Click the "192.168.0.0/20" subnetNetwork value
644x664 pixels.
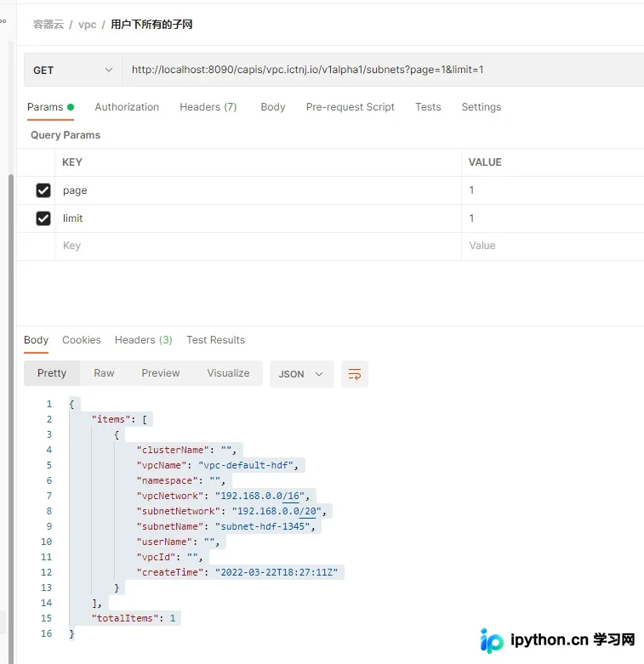276,511
